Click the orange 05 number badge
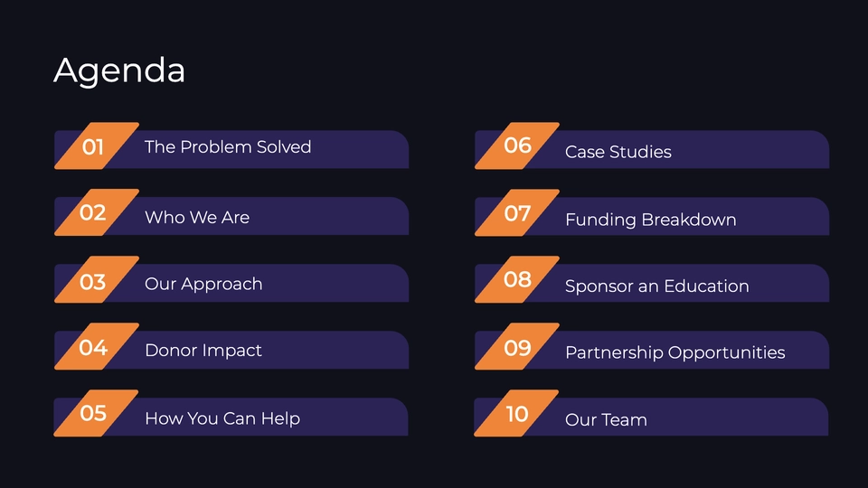This screenshot has height=488, width=868. click(97, 413)
